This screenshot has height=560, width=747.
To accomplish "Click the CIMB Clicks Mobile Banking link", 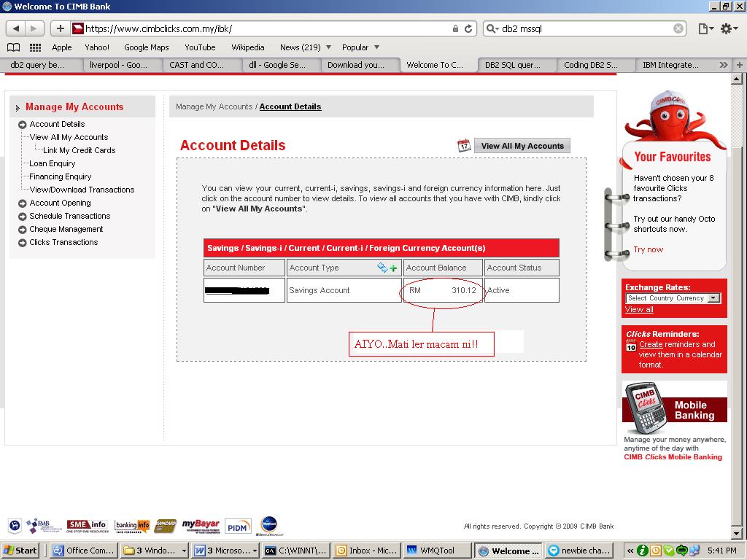I will click(673, 457).
